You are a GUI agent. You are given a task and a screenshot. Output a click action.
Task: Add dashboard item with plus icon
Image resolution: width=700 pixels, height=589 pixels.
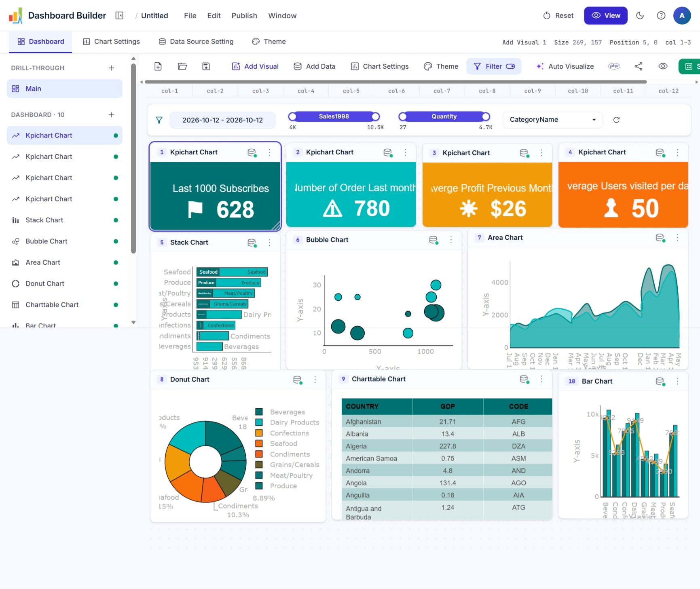coord(111,115)
